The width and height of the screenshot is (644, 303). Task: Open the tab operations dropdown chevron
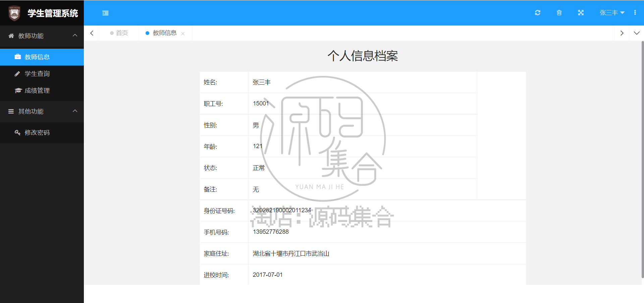pyautogui.click(x=637, y=33)
